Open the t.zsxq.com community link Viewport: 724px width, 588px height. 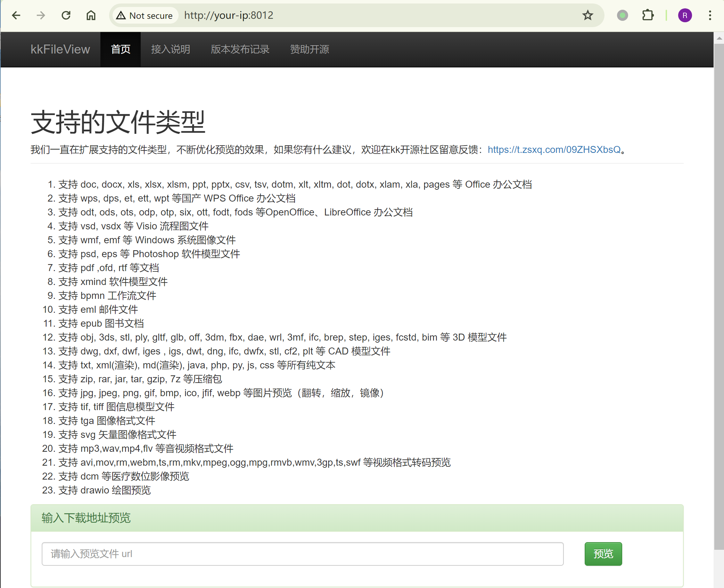pyautogui.click(x=554, y=149)
